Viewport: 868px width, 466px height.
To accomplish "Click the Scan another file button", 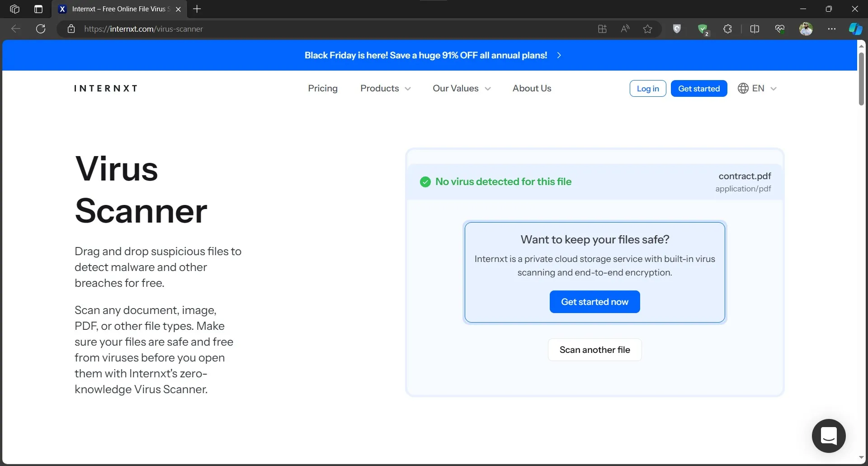I will coord(594,349).
